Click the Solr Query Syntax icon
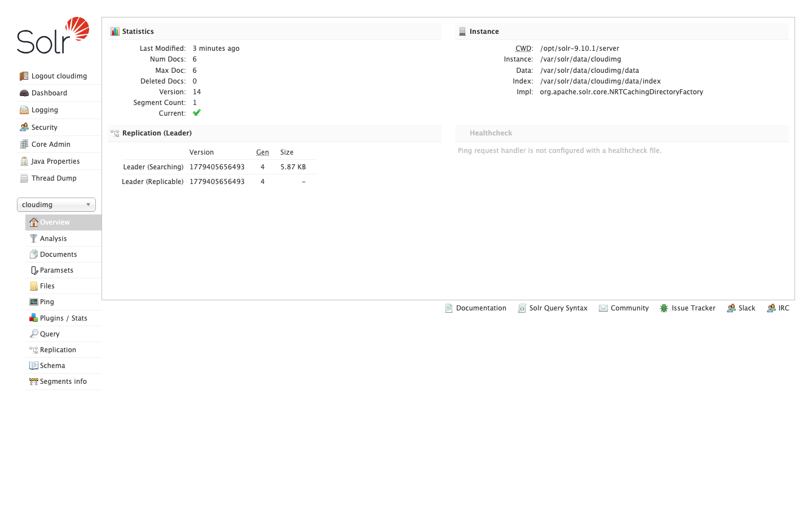Image resolution: width=812 pixels, height=508 pixels. 522,308
